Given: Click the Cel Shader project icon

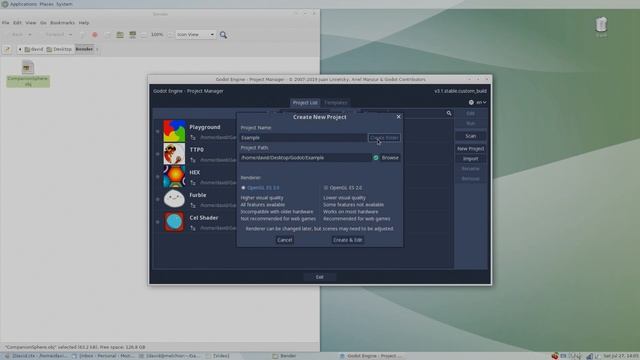Looking at the screenshot, I should point(174,222).
